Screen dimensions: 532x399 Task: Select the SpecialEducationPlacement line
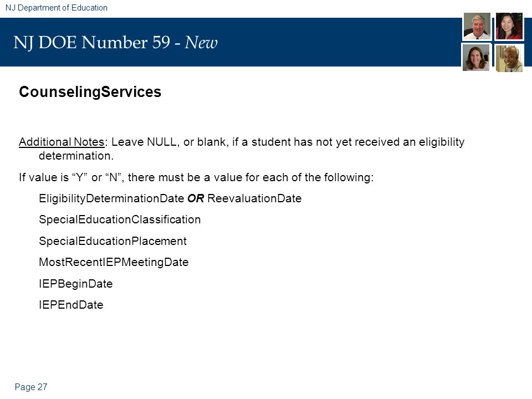click(112, 241)
